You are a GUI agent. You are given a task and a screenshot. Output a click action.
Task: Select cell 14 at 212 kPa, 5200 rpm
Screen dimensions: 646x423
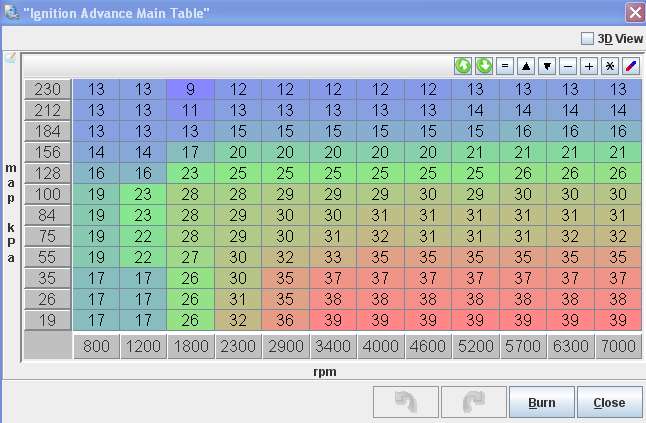click(475, 110)
